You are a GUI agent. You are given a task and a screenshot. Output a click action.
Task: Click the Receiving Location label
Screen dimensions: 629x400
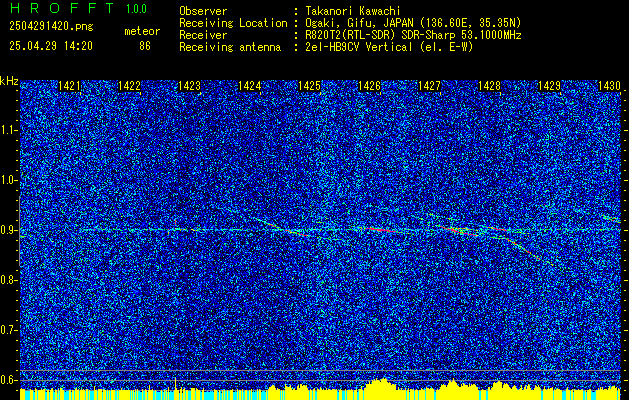tap(233, 23)
